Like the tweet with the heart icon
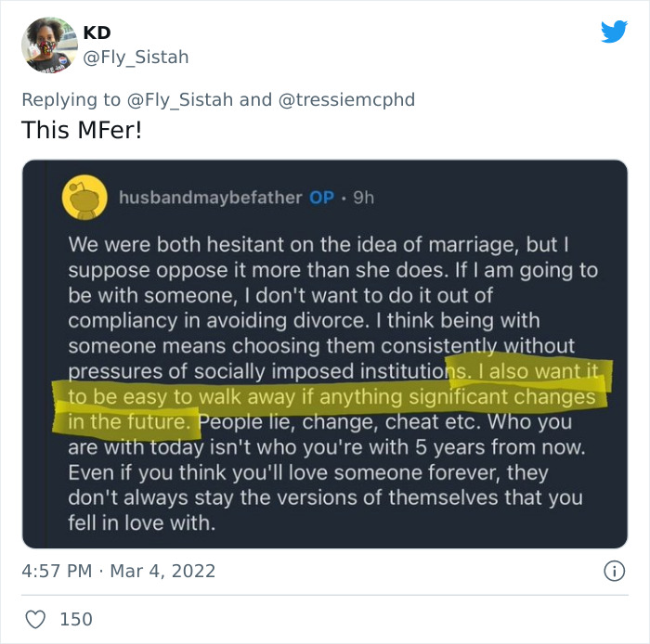This screenshot has width=650, height=644. pyautogui.click(x=34, y=618)
